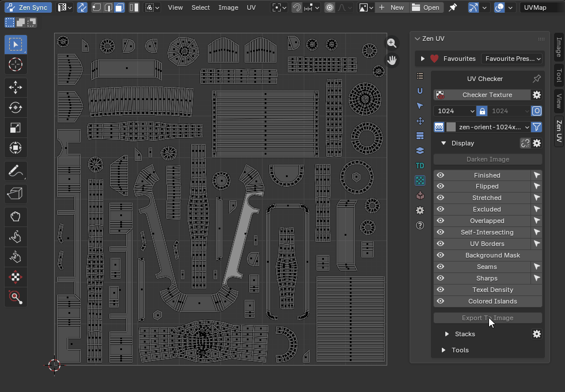Click the zoom magnifier viewport icon
The height and width of the screenshot is (392, 565).
point(392,43)
